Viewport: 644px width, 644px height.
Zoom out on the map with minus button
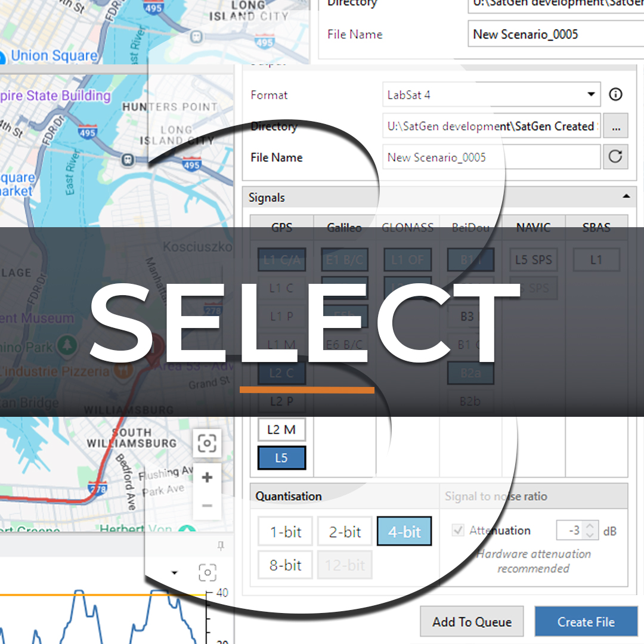pyautogui.click(x=207, y=506)
